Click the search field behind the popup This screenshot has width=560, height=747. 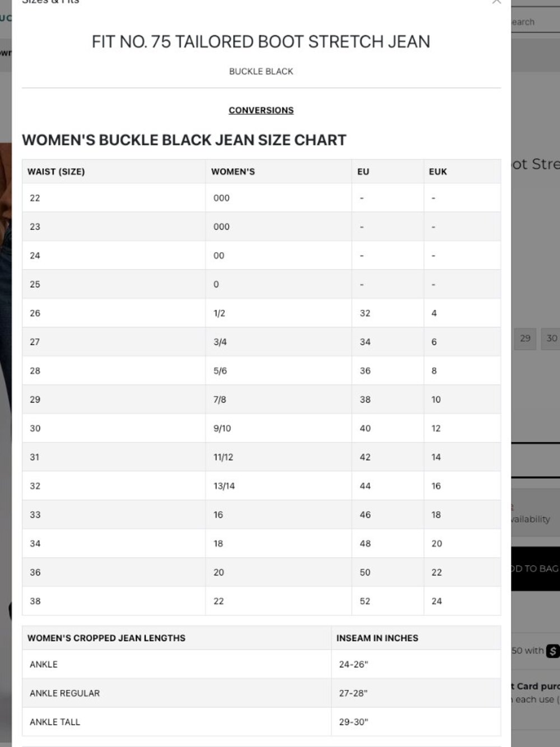click(x=535, y=22)
